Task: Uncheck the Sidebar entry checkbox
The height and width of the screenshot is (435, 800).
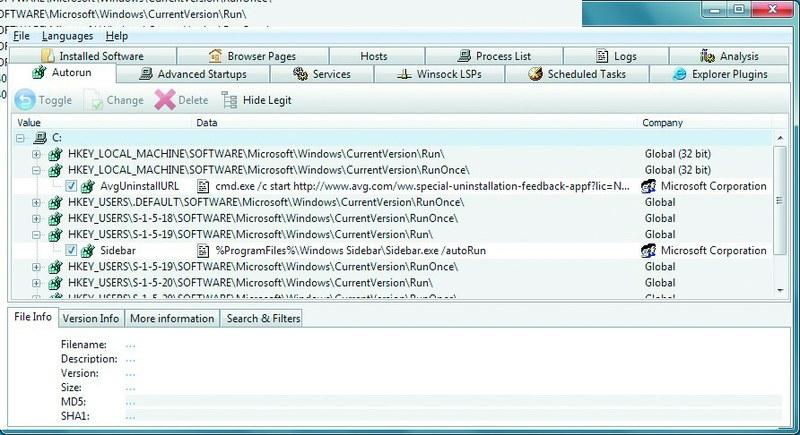Action: (x=71, y=250)
